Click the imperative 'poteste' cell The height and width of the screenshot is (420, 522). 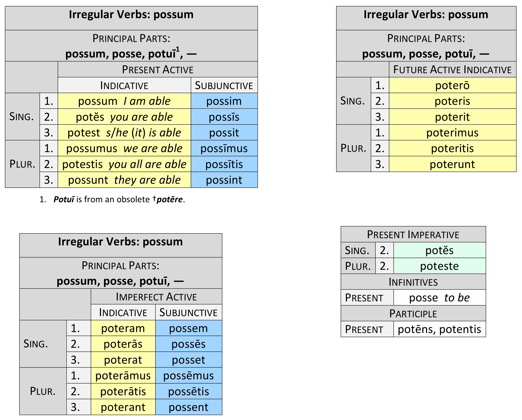[439, 266]
